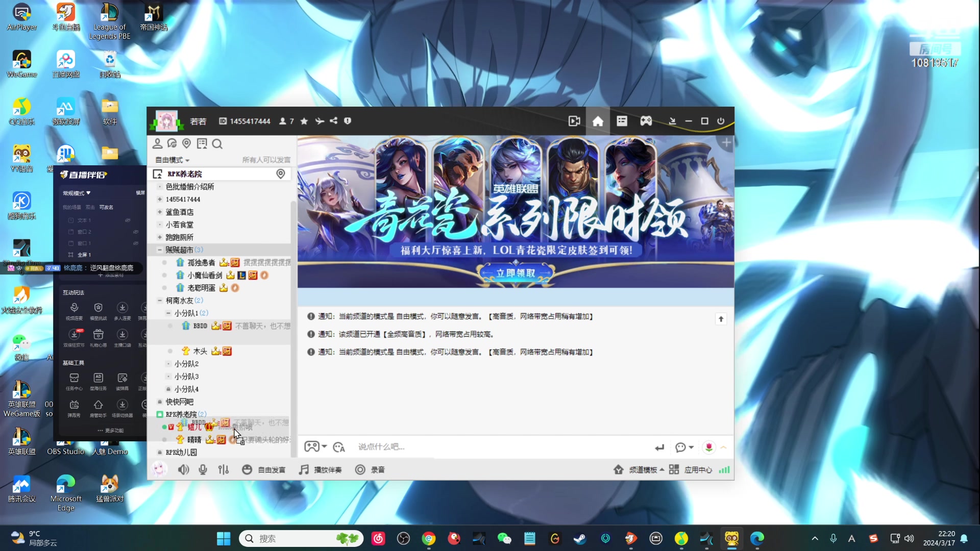Select the 色批婚姻介绍所 channel
Image resolution: width=980 pixels, height=551 pixels.
coord(190,187)
